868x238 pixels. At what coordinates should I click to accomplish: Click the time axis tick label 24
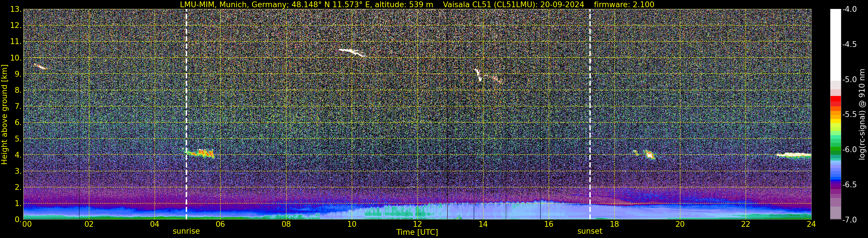point(811,224)
